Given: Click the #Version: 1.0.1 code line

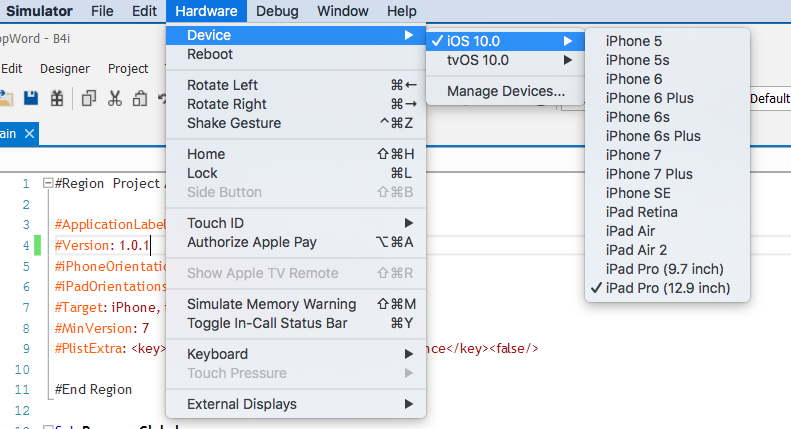Looking at the screenshot, I should [x=102, y=246].
